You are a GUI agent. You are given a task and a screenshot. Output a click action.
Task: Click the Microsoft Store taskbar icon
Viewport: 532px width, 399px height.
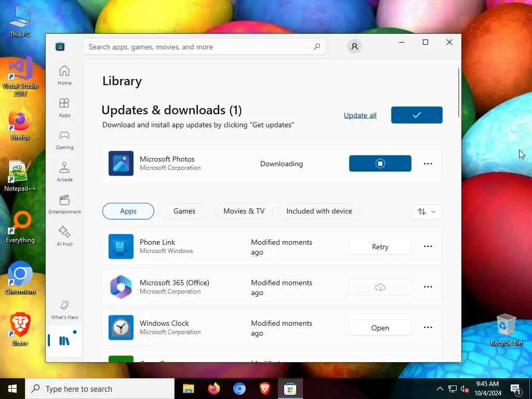click(290, 389)
